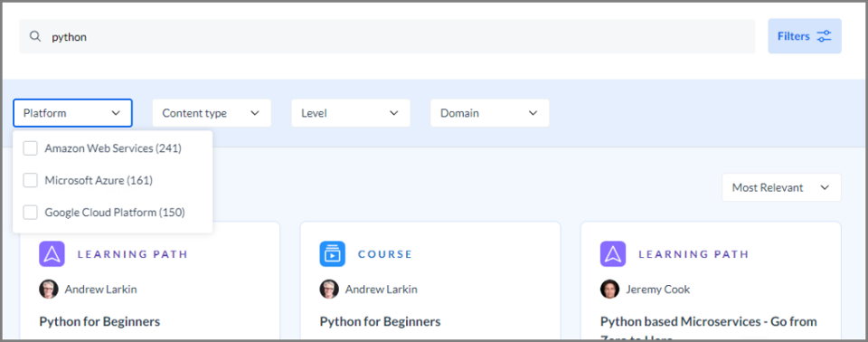Click the first purple Learning Path icon
Viewport: 868px width, 342px height.
point(52,254)
